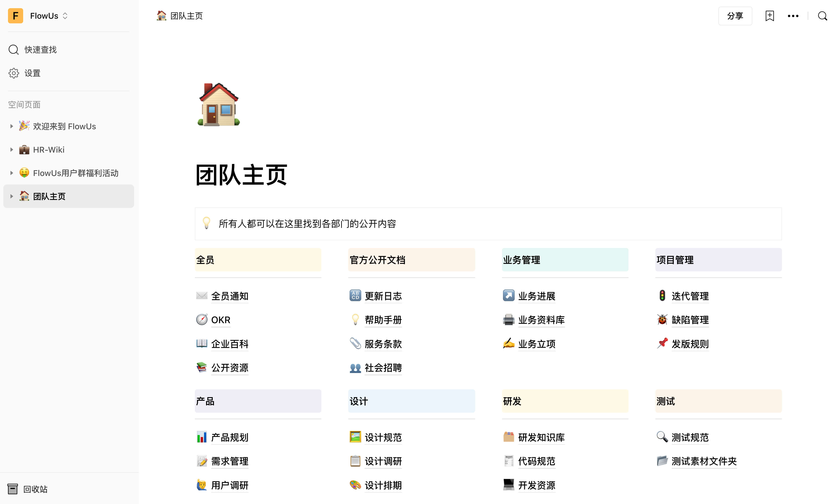Open the quick search magnifier icon in sidebar
836x504 pixels.
pyautogui.click(x=14, y=50)
